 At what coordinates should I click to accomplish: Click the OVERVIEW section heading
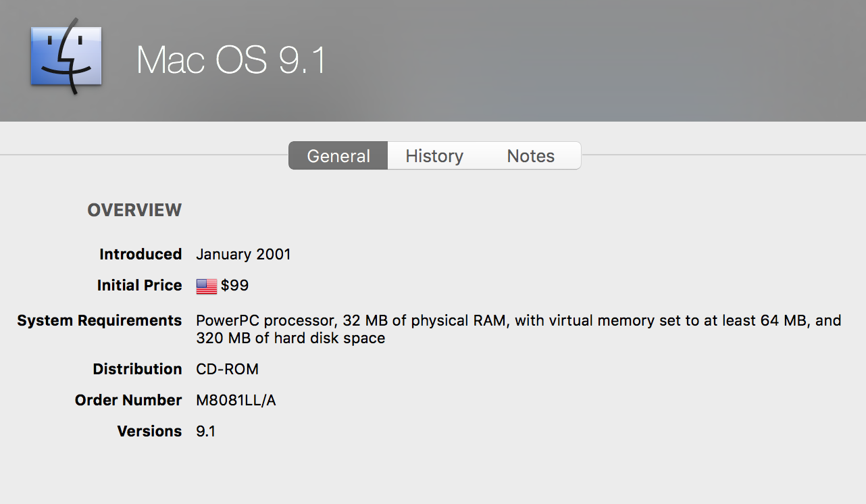click(x=134, y=210)
